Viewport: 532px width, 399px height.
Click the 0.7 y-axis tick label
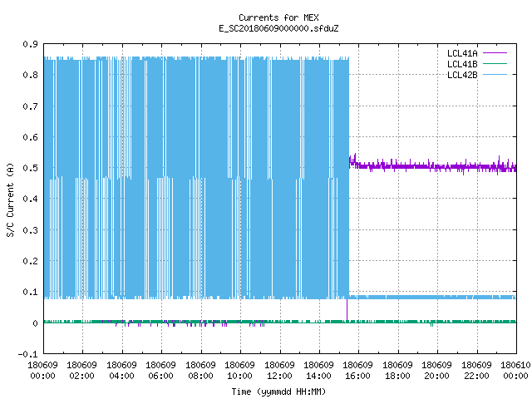(x=30, y=106)
